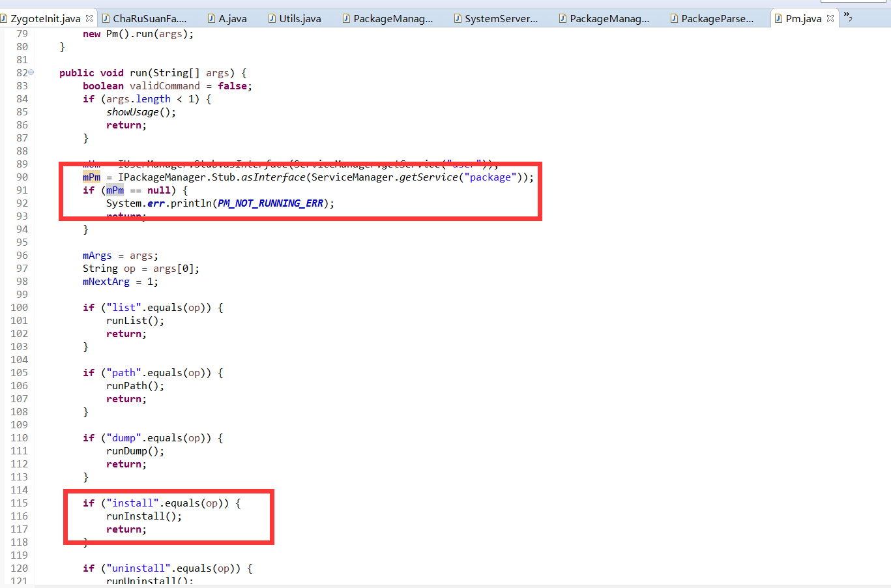Click 'getService' on line 90
The width and height of the screenshot is (891, 588).
point(428,177)
